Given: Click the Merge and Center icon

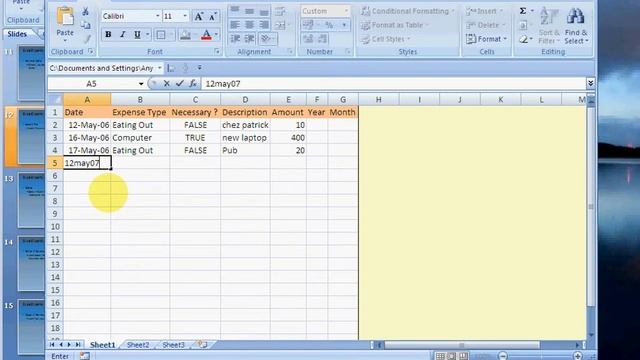Looking at the screenshot, I should (280, 25).
